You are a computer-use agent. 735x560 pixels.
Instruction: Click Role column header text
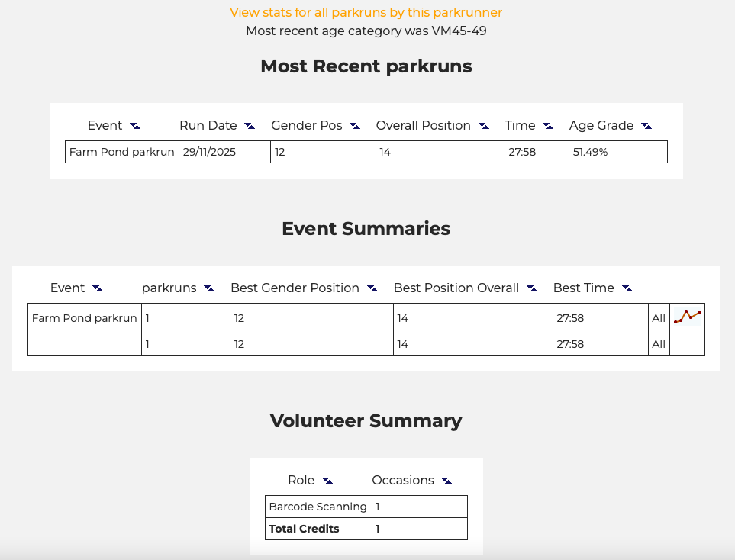[x=301, y=480]
